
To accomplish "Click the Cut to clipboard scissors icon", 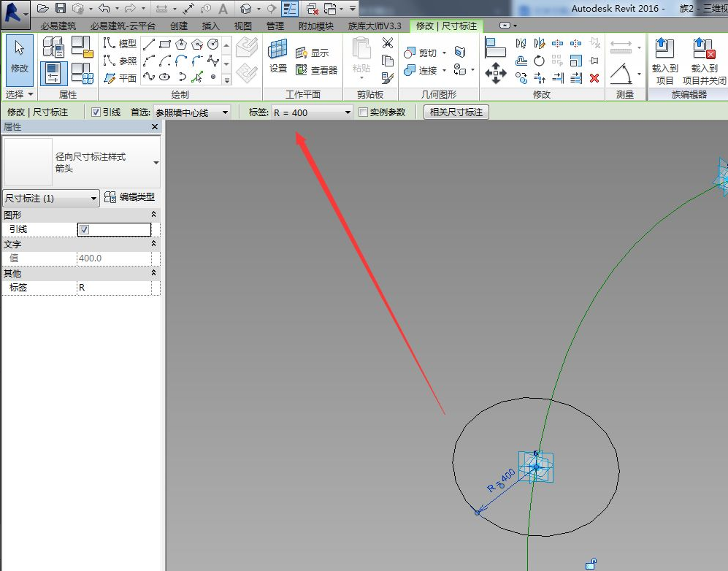I will [388, 44].
